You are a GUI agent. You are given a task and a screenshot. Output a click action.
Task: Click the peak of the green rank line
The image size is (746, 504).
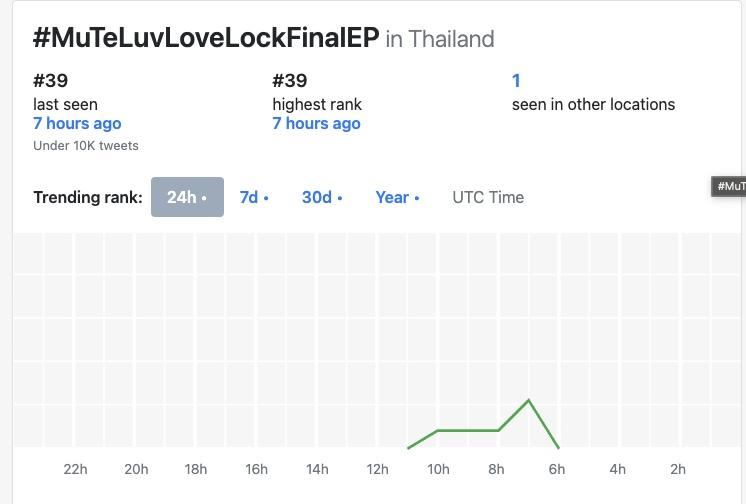click(x=529, y=400)
